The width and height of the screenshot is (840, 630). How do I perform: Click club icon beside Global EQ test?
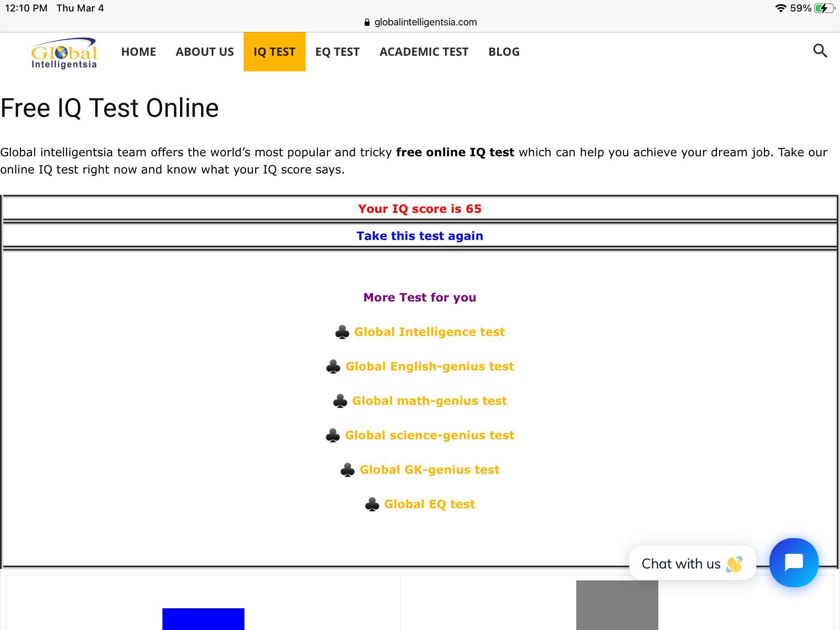[x=372, y=504]
